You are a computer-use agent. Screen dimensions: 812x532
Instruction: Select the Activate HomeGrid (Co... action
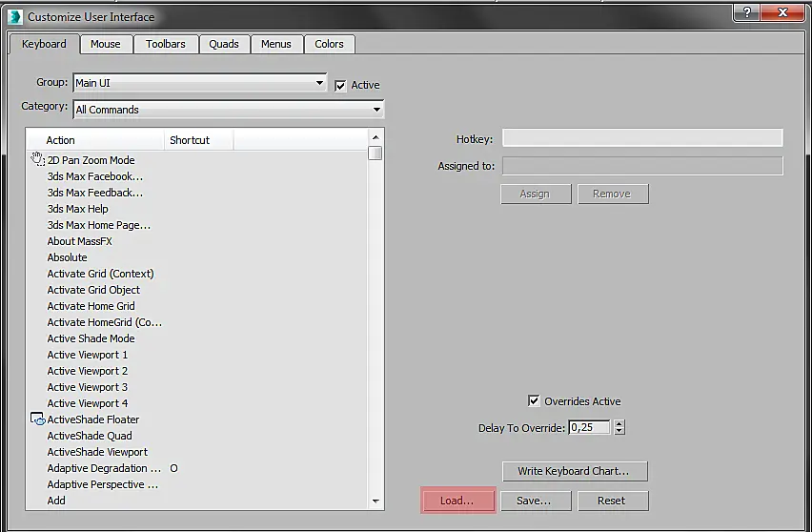pyautogui.click(x=105, y=322)
